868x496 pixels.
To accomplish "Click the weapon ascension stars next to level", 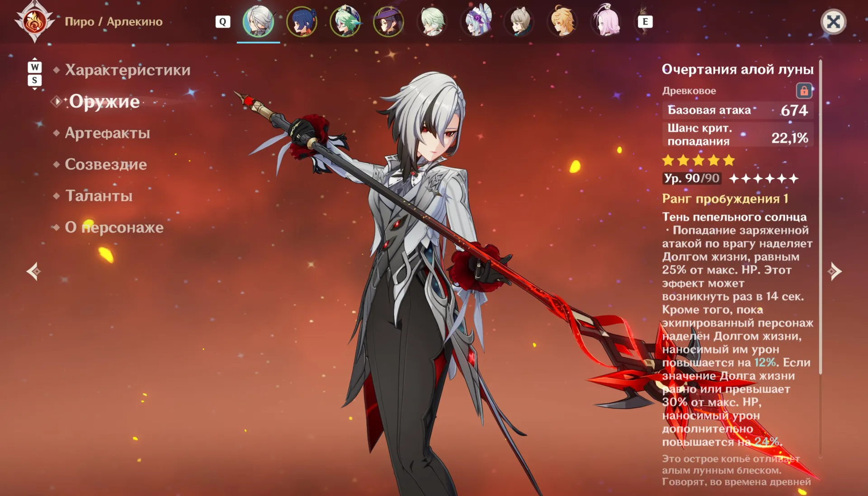I will tap(764, 179).
